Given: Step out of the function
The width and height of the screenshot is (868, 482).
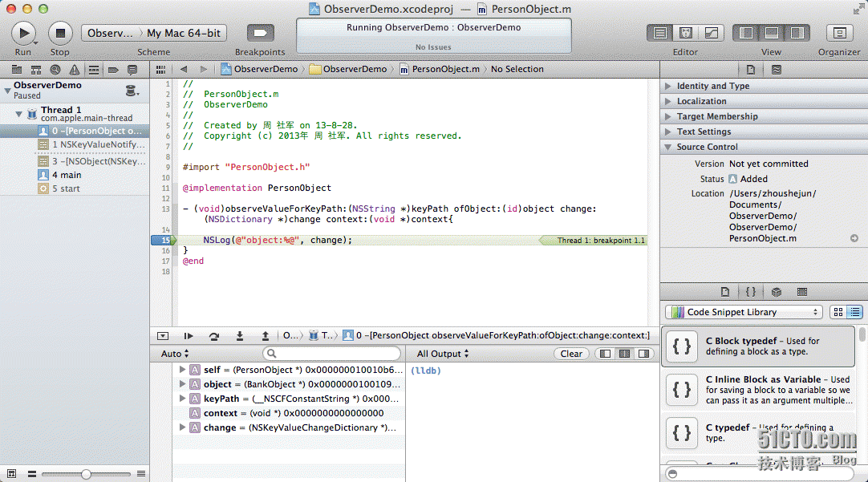Looking at the screenshot, I should click(x=266, y=336).
